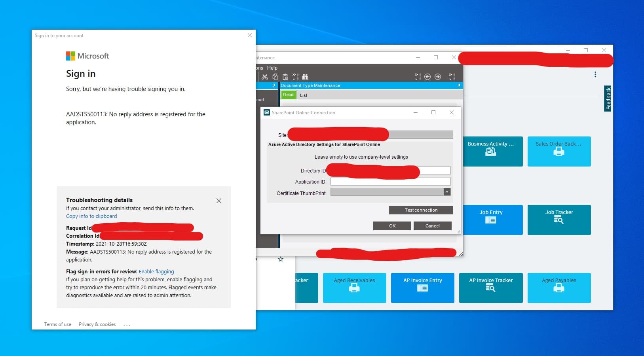Expand toolbar overflow left of back arrow
The width and height of the screenshot is (644, 356).
pos(416,76)
